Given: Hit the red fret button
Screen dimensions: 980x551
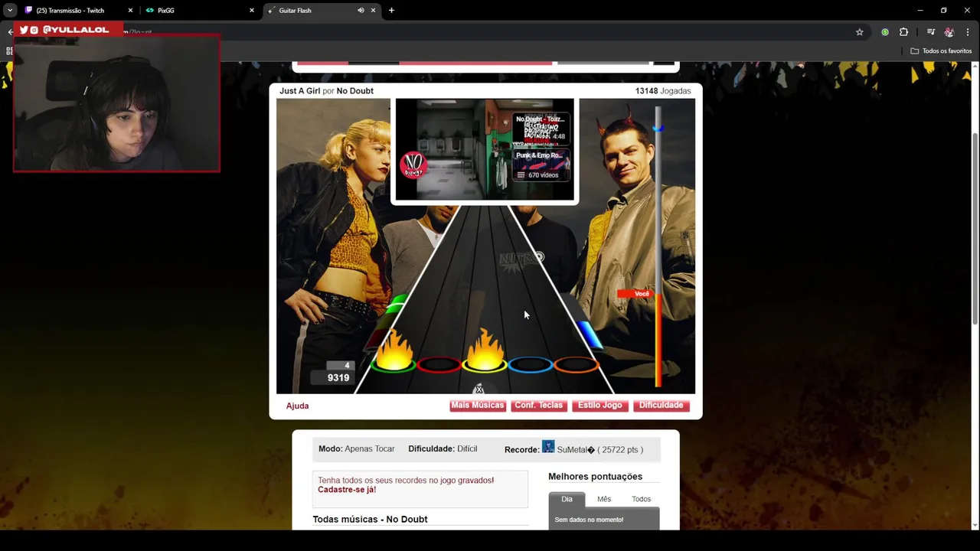Looking at the screenshot, I should [x=439, y=366].
